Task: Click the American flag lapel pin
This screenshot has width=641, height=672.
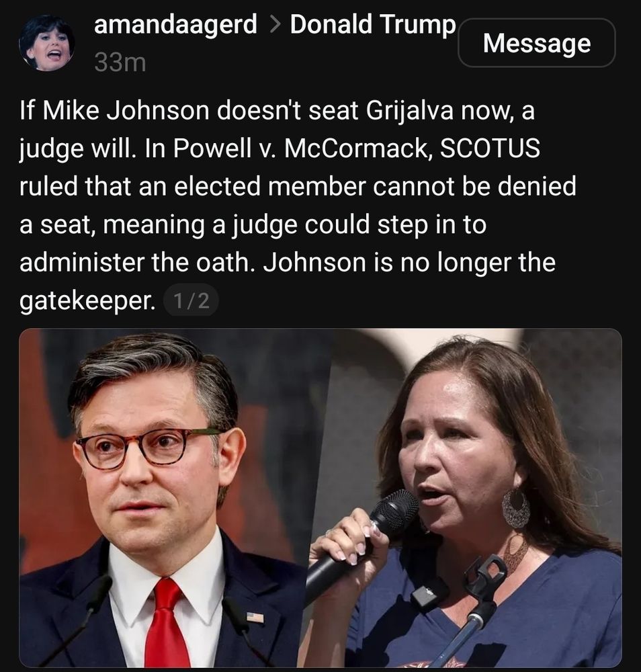Action: point(255,618)
